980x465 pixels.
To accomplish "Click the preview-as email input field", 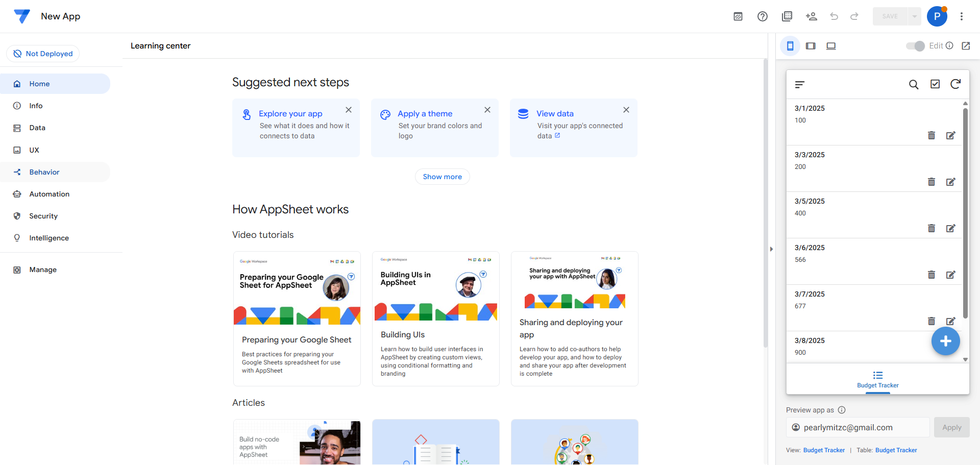I will pos(857,427).
